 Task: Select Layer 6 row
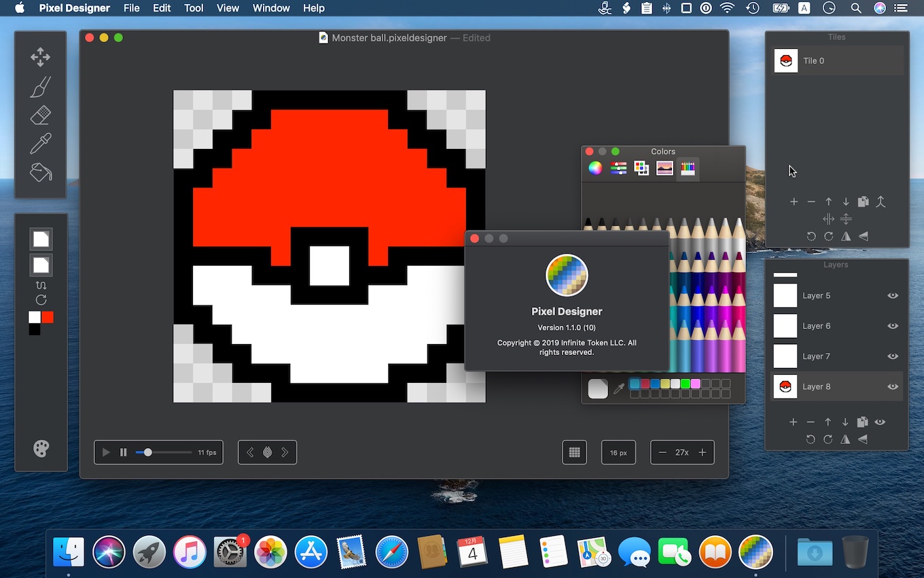(x=837, y=326)
